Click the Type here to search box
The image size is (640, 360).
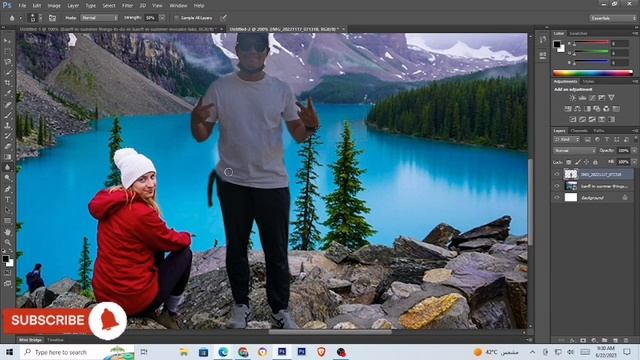[78, 352]
